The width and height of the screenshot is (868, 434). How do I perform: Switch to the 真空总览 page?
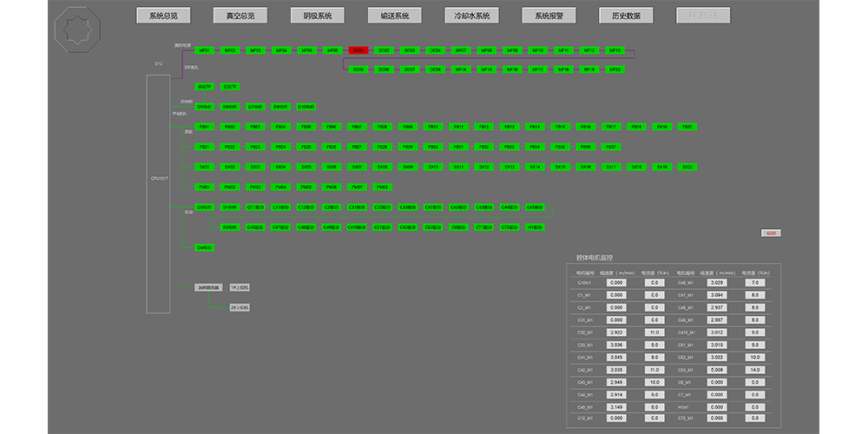[x=240, y=16]
